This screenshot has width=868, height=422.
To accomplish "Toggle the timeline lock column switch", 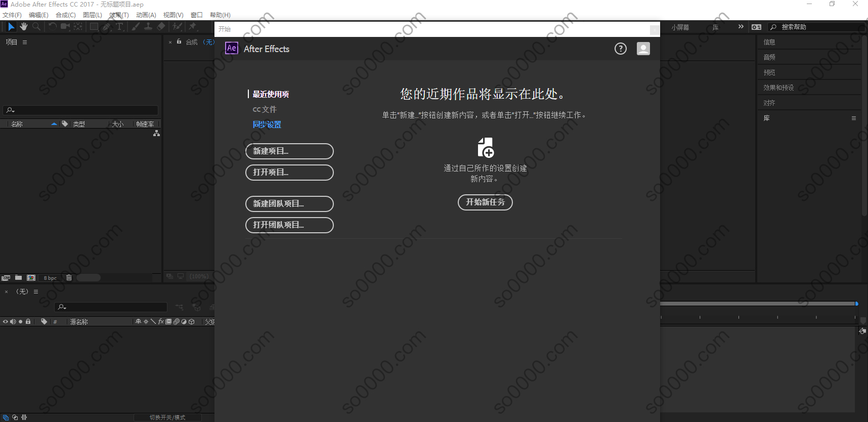I will 28,322.
